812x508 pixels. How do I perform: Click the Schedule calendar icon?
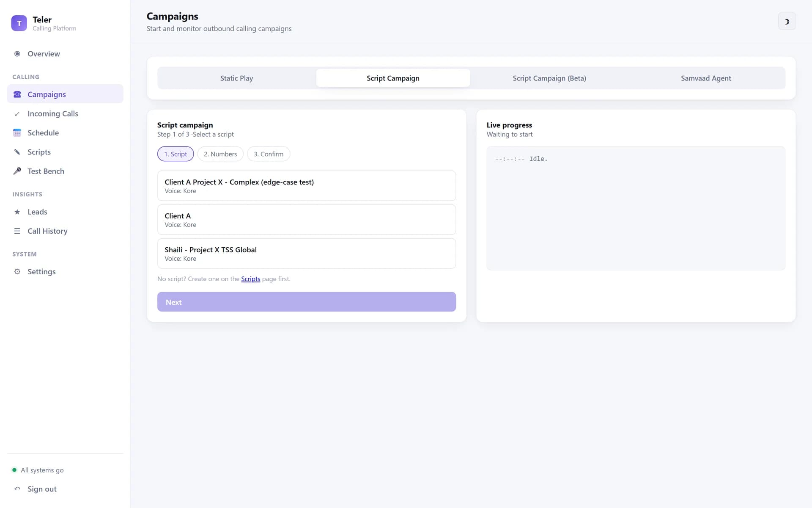(17, 133)
